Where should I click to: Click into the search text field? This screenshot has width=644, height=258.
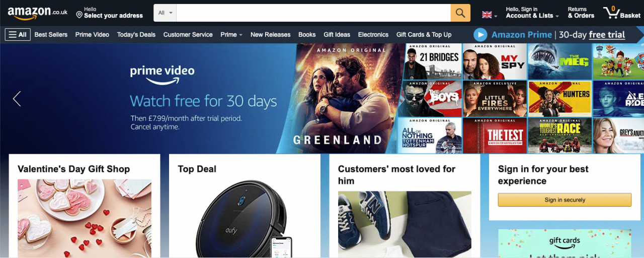tap(313, 13)
